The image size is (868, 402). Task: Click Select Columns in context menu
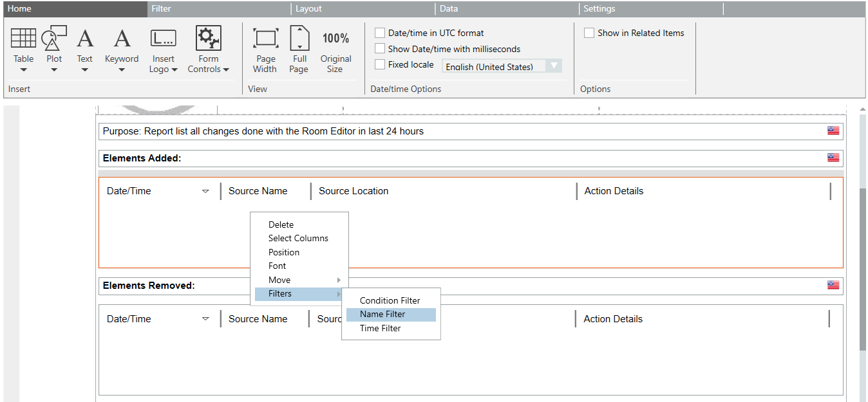point(298,238)
